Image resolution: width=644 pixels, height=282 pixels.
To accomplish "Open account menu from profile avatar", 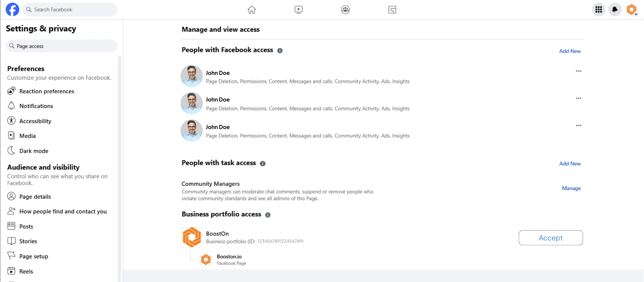I will click(x=631, y=9).
